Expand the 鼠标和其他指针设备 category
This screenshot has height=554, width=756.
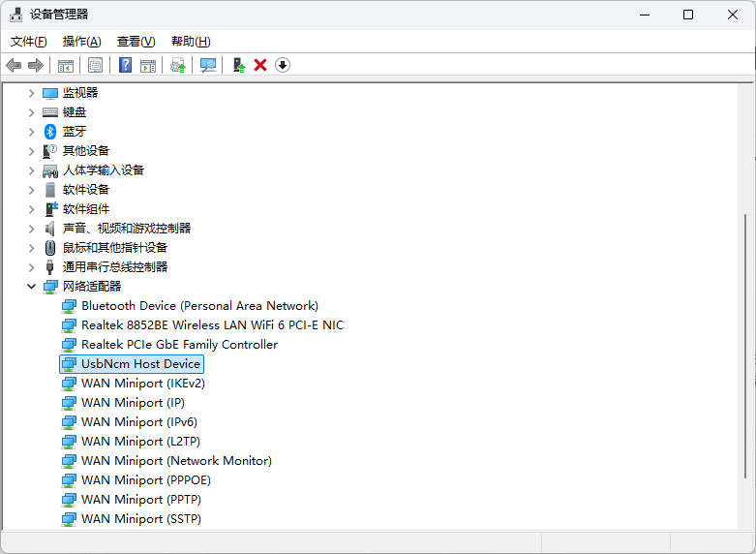[x=31, y=248]
